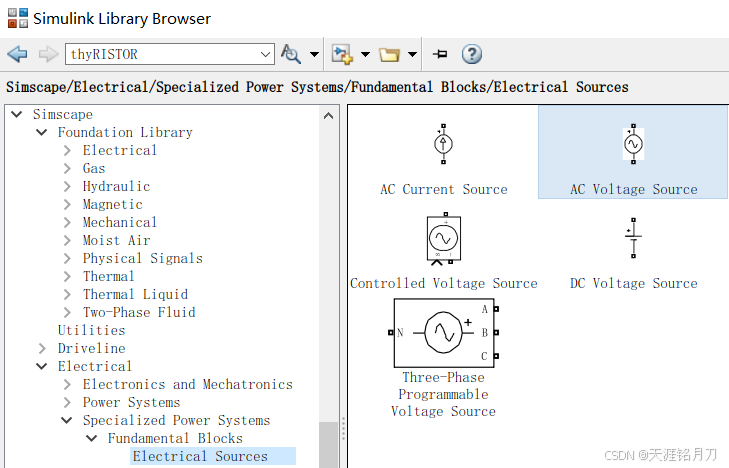Open the folder dropdown arrow
Image resolution: width=729 pixels, height=468 pixels.
412,54
